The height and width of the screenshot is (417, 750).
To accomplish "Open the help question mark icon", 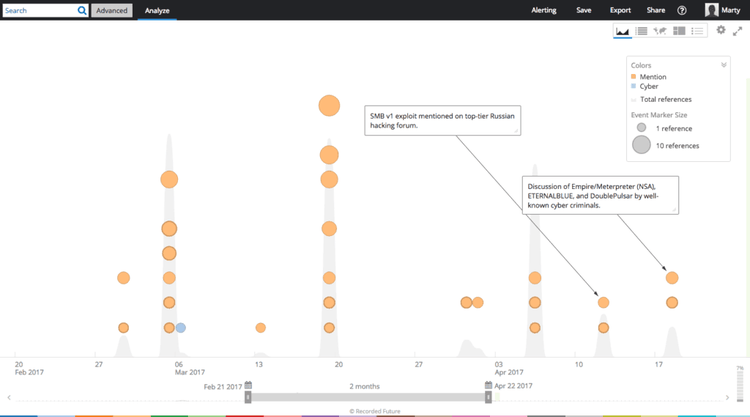I will (x=682, y=10).
